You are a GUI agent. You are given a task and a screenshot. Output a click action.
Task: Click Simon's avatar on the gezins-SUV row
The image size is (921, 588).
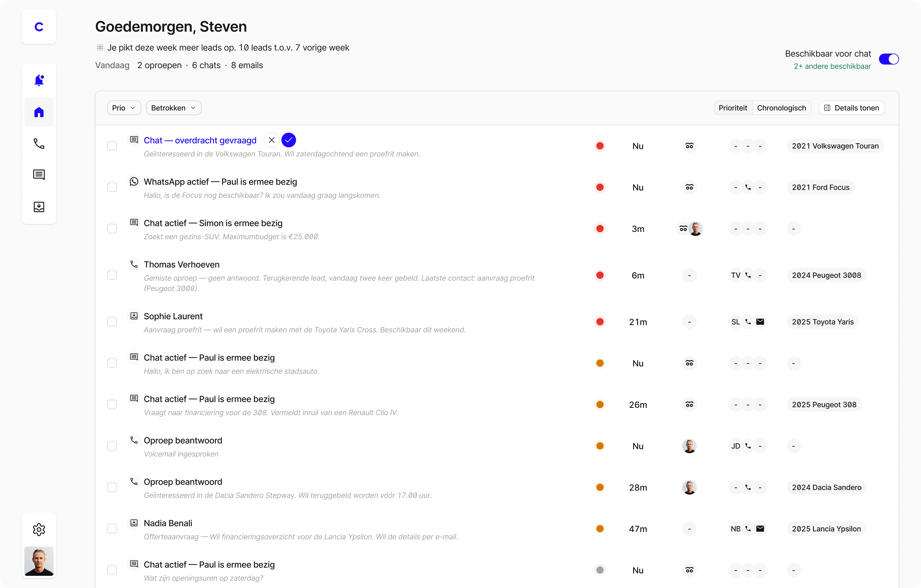click(x=696, y=229)
